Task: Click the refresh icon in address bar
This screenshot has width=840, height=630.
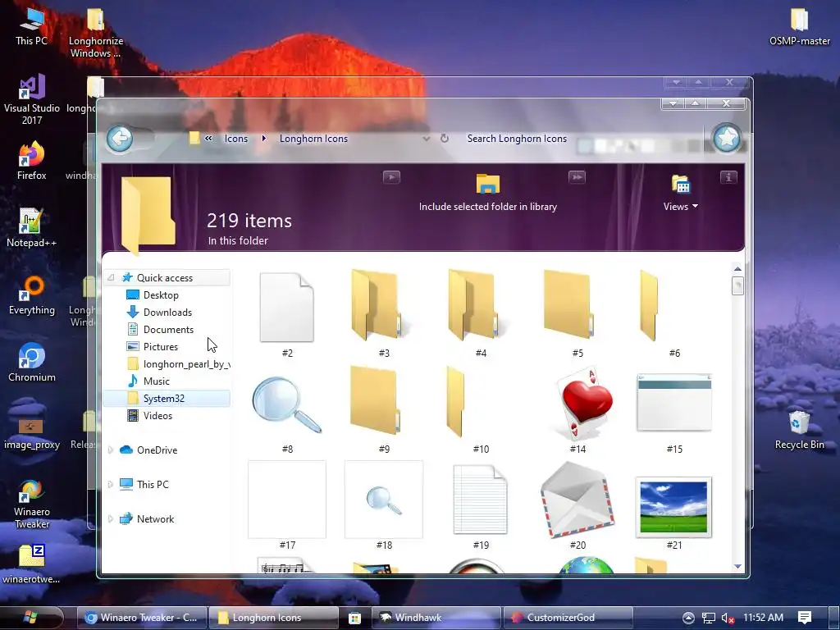Action: point(445,138)
